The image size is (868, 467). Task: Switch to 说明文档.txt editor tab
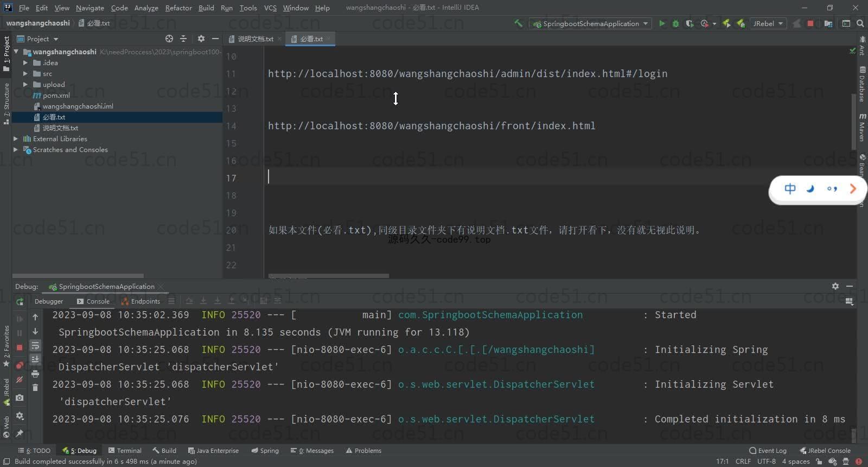tap(256, 39)
